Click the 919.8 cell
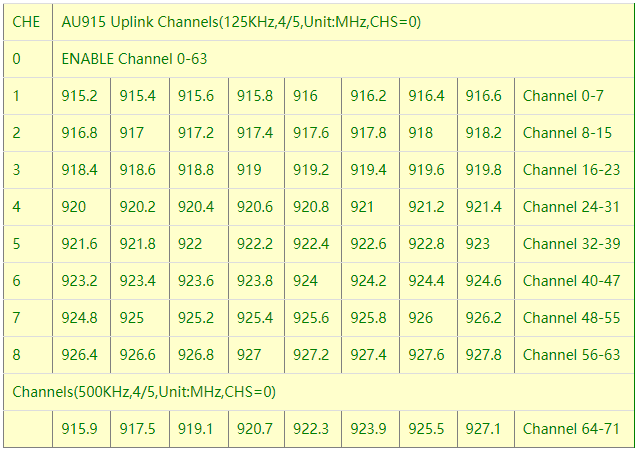The image size is (638, 451). click(x=486, y=170)
